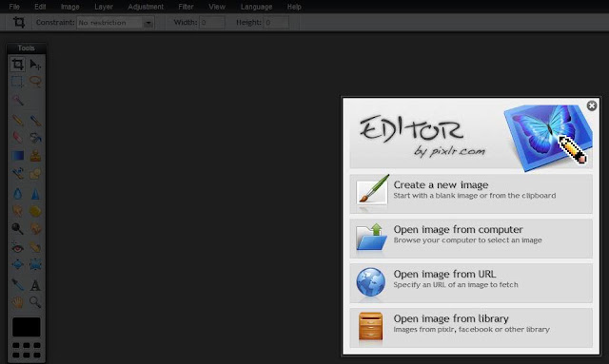Viewport: 609px width, 364px height.
Task: Select the Type text tool
Action: [x=35, y=285]
